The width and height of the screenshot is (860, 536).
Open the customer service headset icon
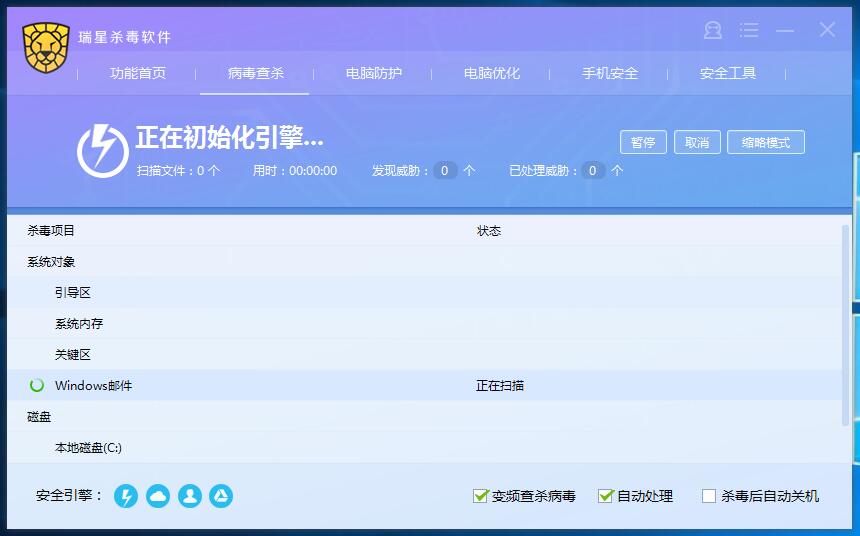712,30
